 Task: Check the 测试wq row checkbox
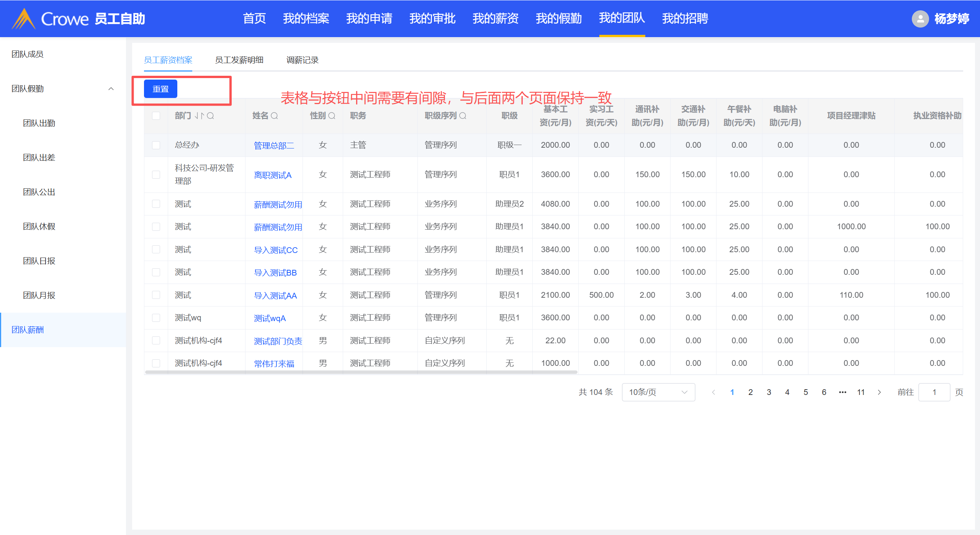156,318
